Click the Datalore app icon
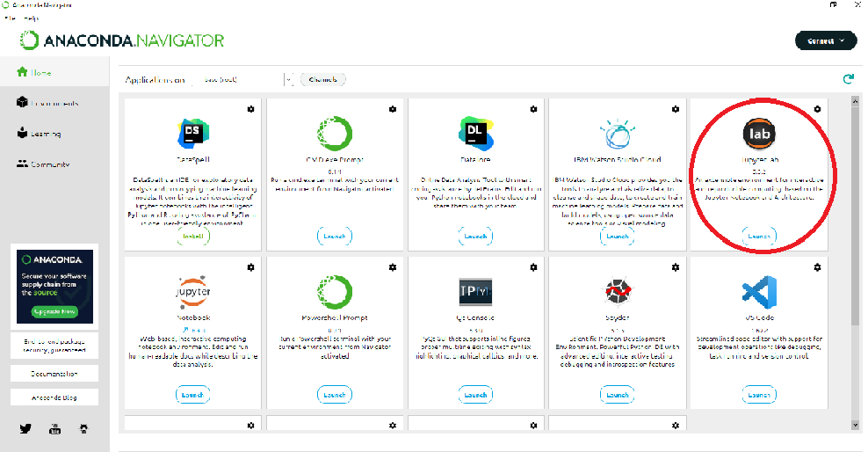Image resolution: width=868 pixels, height=452 pixels. [x=475, y=134]
